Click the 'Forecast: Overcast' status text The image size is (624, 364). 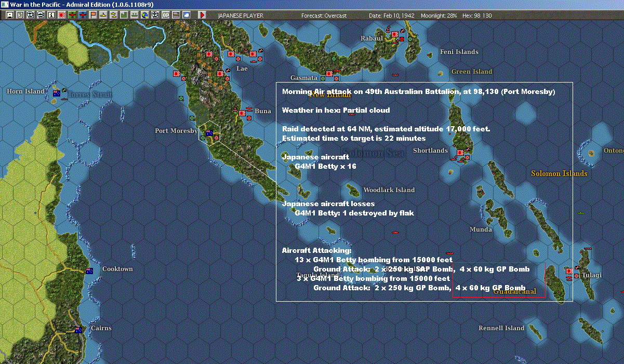pos(324,16)
